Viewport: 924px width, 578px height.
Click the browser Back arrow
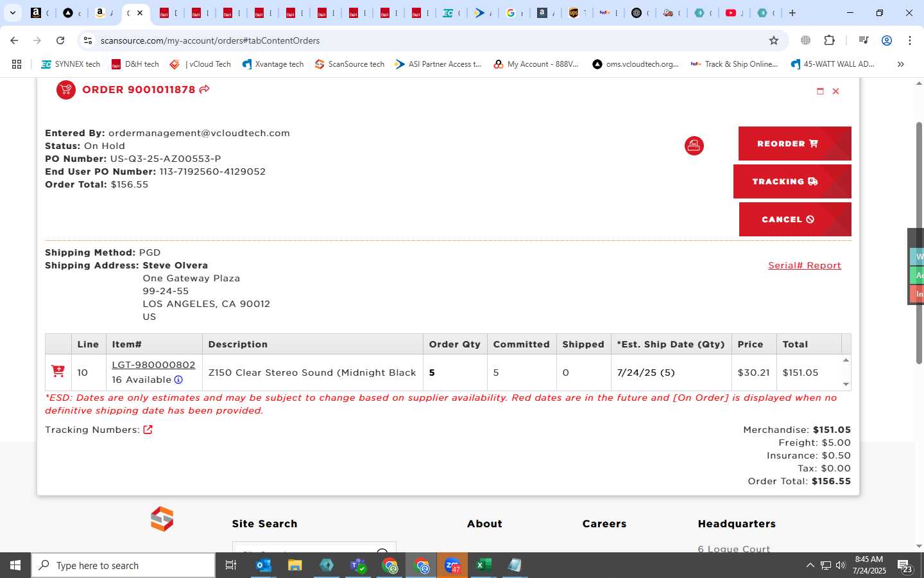coord(14,40)
